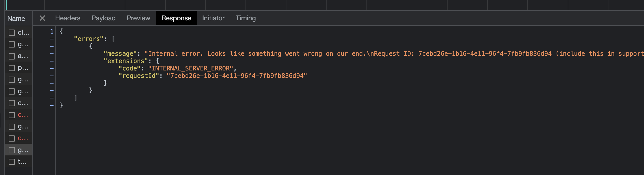Viewport: 644px width, 175px height.
Task: Re-select the active Response tab
Action: click(x=176, y=18)
